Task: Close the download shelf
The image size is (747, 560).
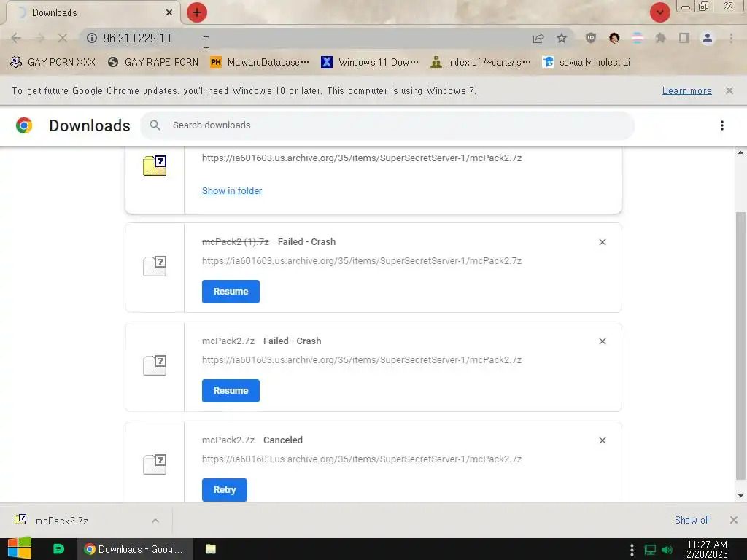Action: (734, 520)
